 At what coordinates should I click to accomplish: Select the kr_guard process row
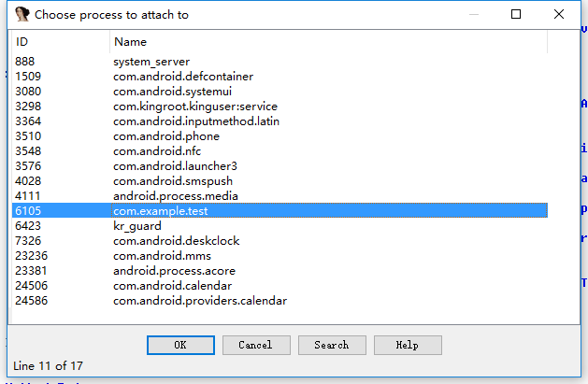tap(137, 226)
